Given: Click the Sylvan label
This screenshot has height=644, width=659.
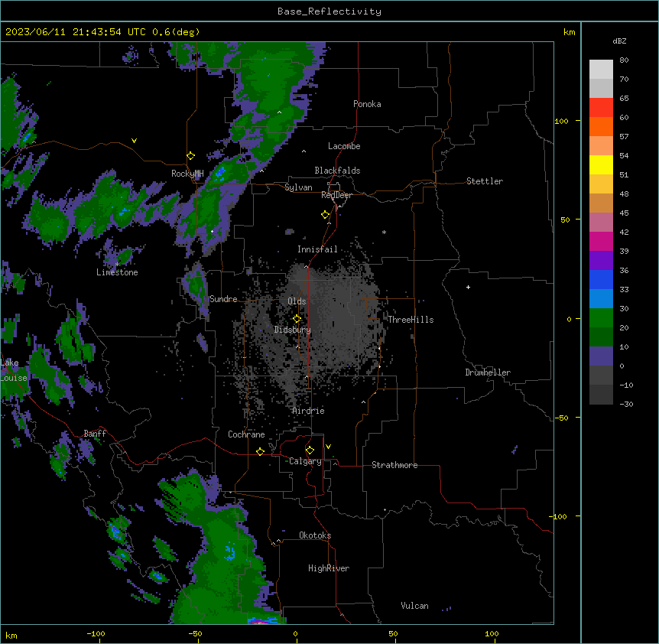Looking at the screenshot, I should tap(298, 187).
